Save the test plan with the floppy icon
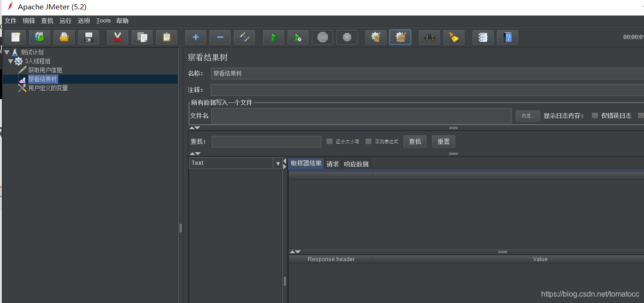This screenshot has height=303, width=644. click(89, 37)
